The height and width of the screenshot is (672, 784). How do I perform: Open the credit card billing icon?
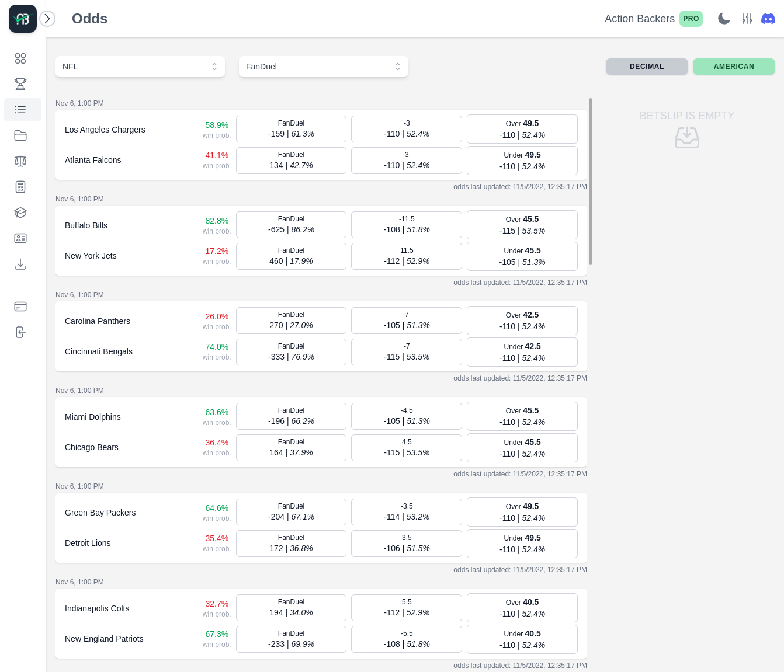(x=20, y=307)
